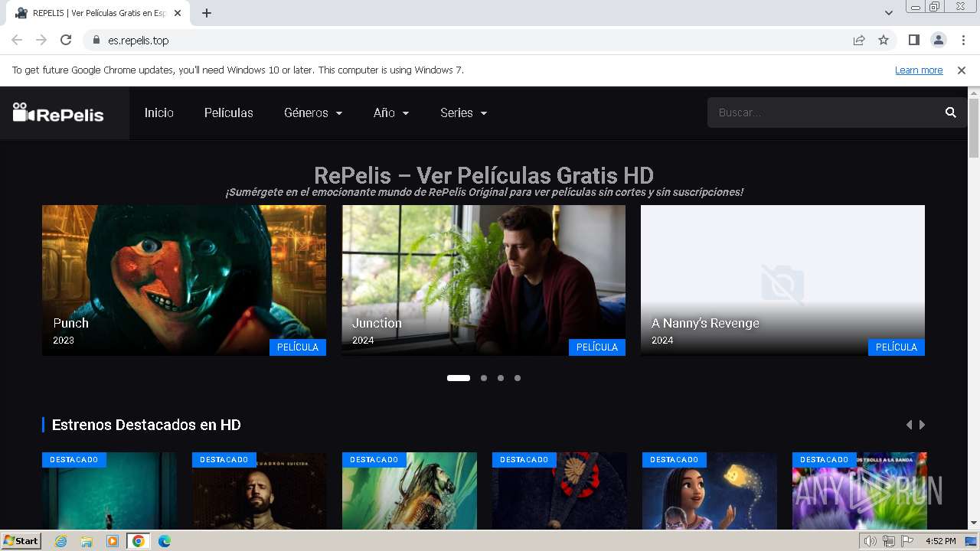The height and width of the screenshot is (551, 980).
Task: Click PELÍCULA badge on A Nanny's Revenge
Action: (897, 347)
